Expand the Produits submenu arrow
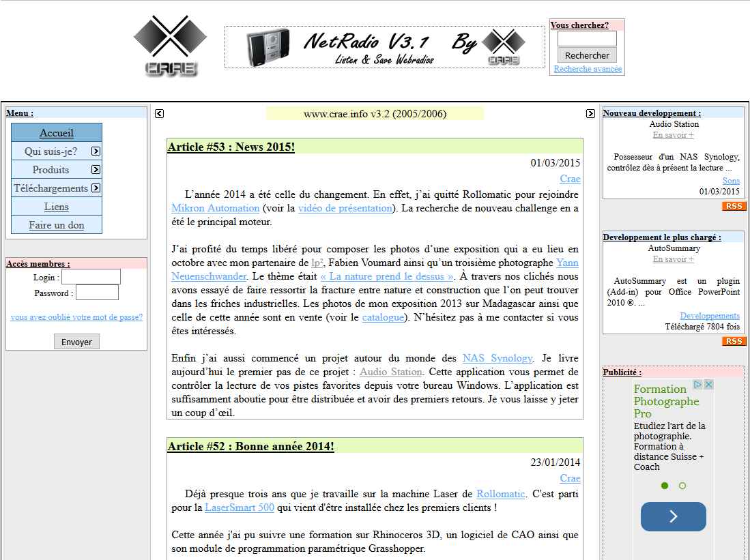The width and height of the screenshot is (750, 560). [x=96, y=169]
